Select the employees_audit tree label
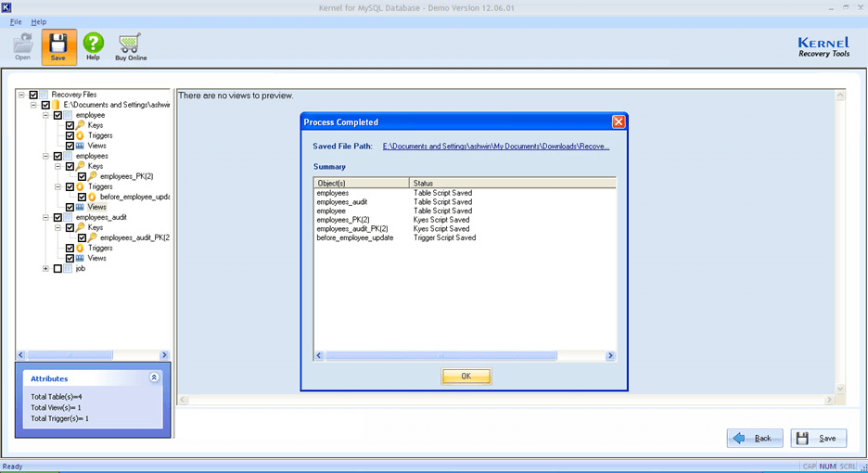The height and width of the screenshot is (473, 868). 101,218
